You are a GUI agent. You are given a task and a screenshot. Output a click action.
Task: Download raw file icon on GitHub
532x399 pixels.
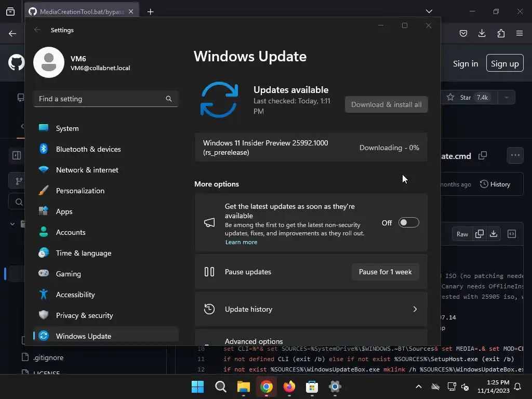(x=494, y=234)
